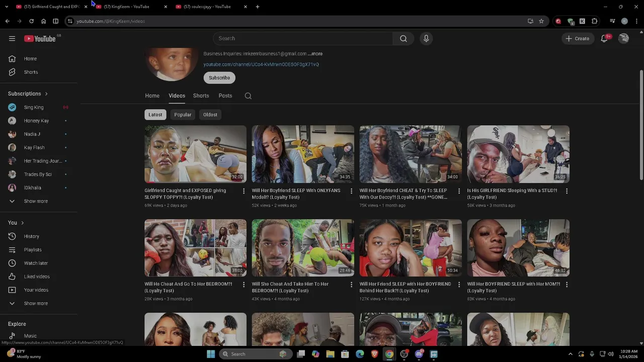Click the Chrome address bar
Image resolution: width=644 pixels, height=362 pixels.
pos(297,21)
